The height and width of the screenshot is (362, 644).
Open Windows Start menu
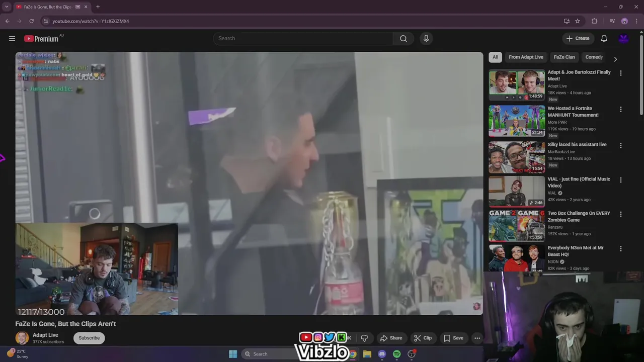tap(233, 354)
